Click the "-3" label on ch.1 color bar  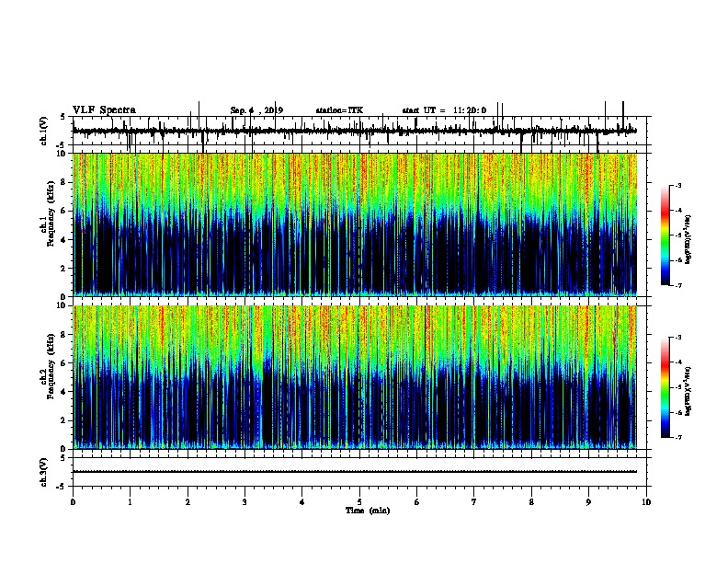pyautogui.click(x=677, y=185)
